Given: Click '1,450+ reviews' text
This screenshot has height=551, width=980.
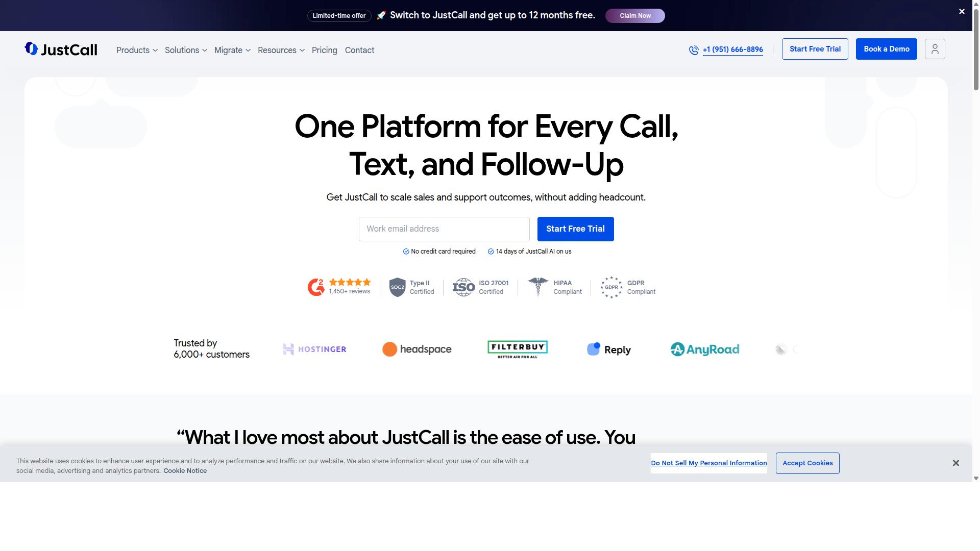Looking at the screenshot, I should (x=350, y=291).
